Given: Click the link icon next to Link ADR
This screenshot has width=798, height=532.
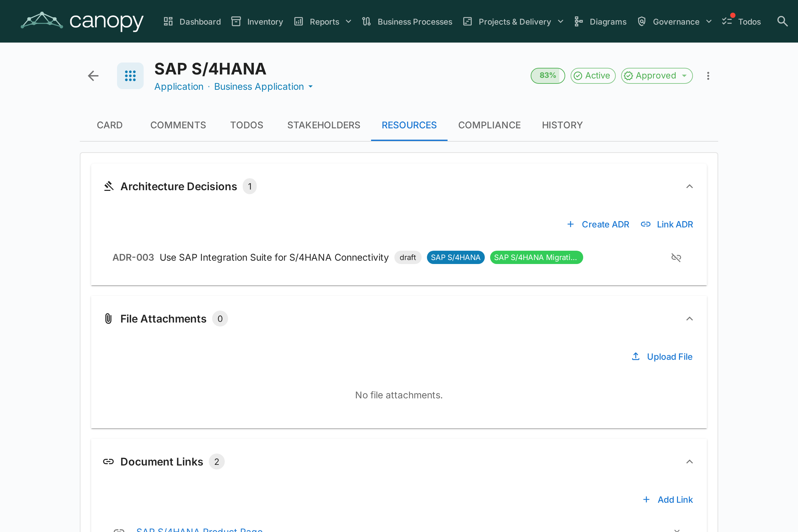Looking at the screenshot, I should point(646,224).
